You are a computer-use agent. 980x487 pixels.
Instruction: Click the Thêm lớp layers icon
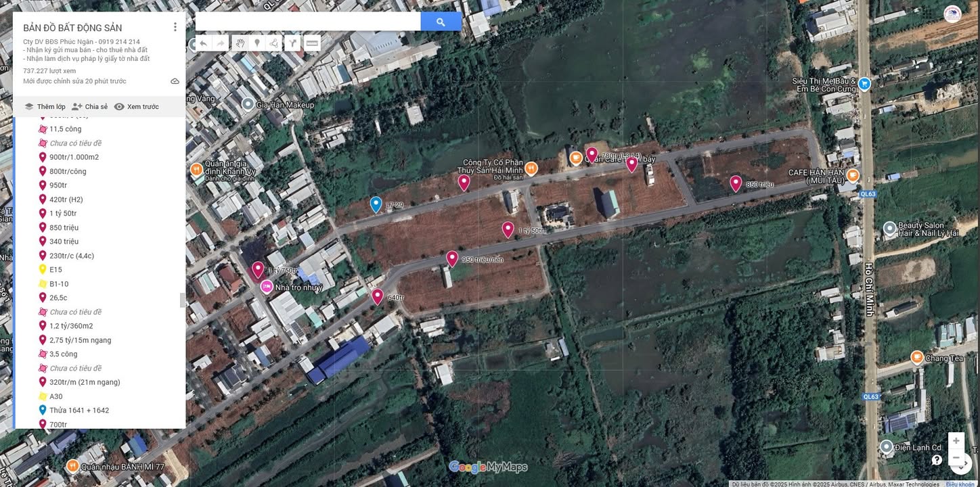(28, 106)
